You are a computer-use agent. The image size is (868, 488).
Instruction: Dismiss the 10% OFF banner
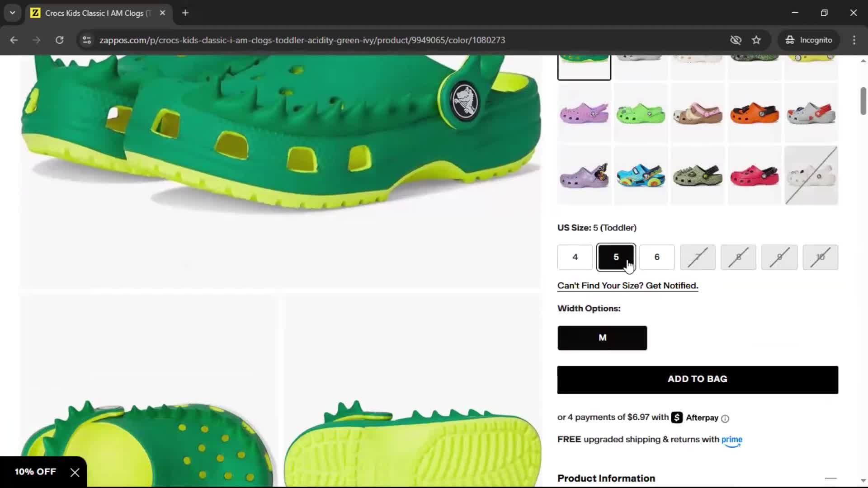coord(75,473)
